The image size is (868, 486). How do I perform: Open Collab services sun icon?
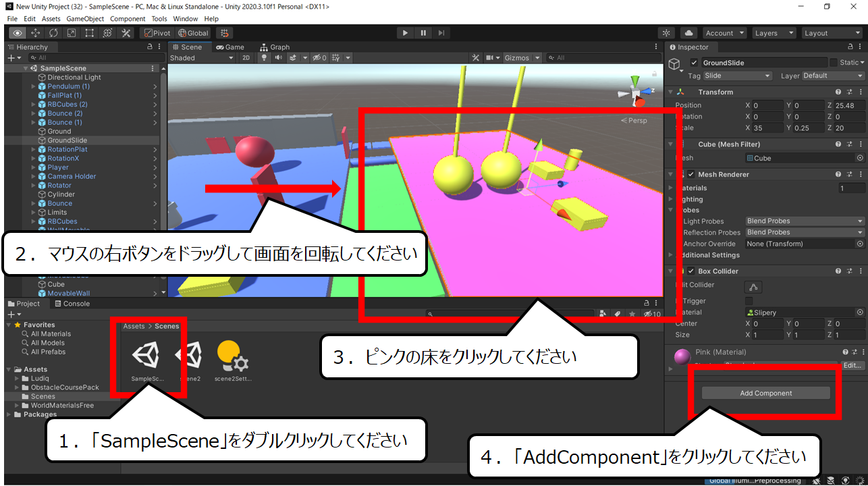coord(667,33)
